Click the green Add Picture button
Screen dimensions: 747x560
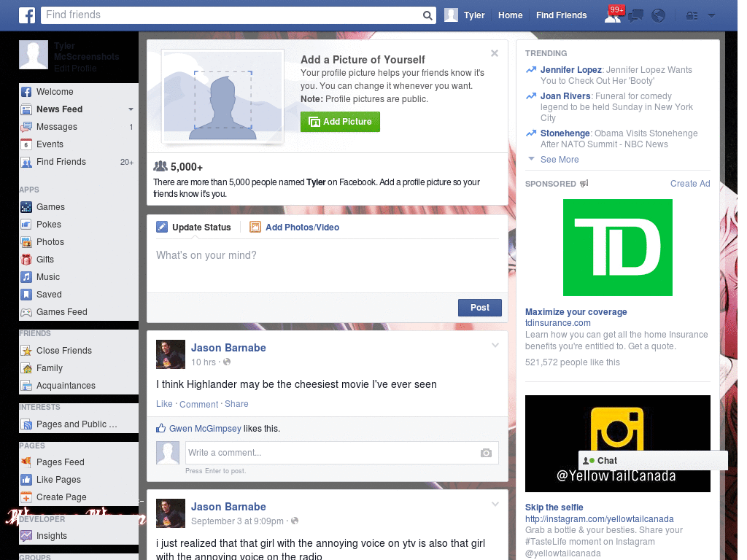coord(340,122)
